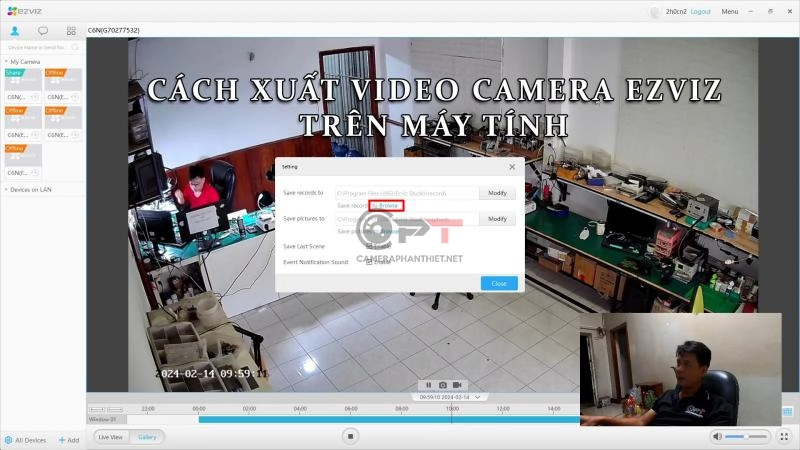Open the 09:59:10 2024-02-14 date dropdown
The height and width of the screenshot is (450, 800).
pos(449,397)
